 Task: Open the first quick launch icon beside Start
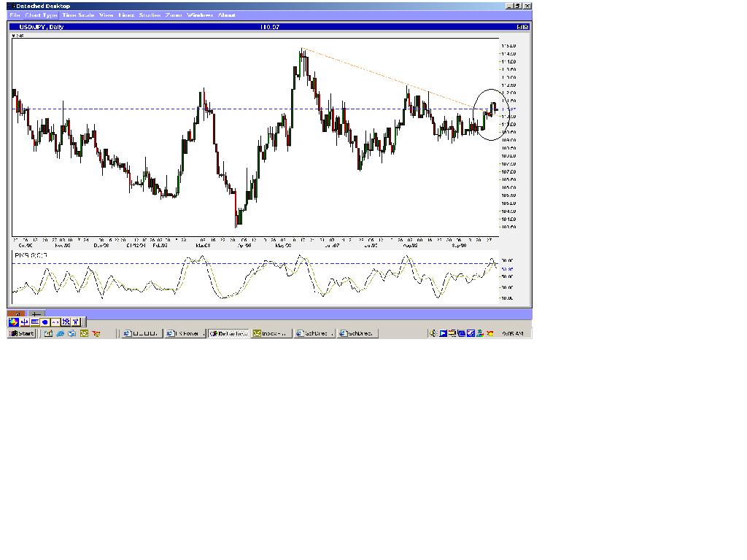(x=48, y=333)
